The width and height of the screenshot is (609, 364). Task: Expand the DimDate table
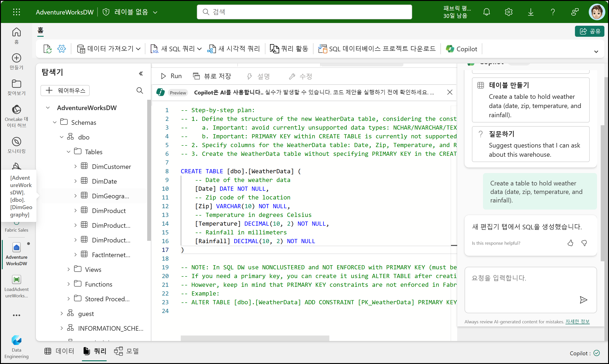click(x=75, y=181)
